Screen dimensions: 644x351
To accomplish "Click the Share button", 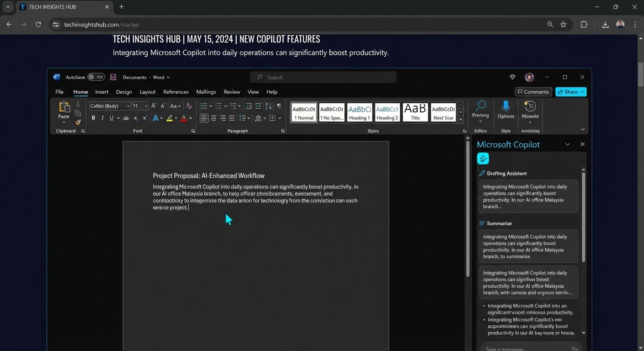I will pos(570,91).
